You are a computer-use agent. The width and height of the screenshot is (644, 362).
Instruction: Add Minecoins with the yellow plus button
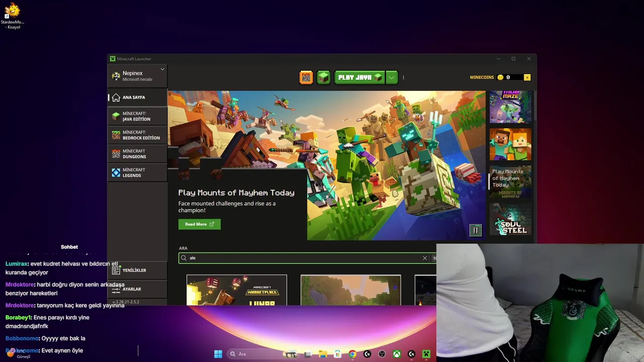click(527, 77)
